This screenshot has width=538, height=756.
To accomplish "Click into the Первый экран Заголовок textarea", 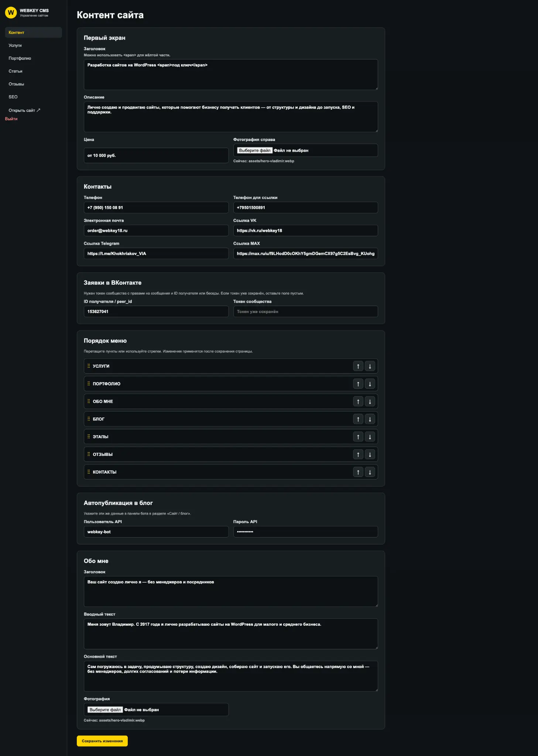I will (231, 75).
